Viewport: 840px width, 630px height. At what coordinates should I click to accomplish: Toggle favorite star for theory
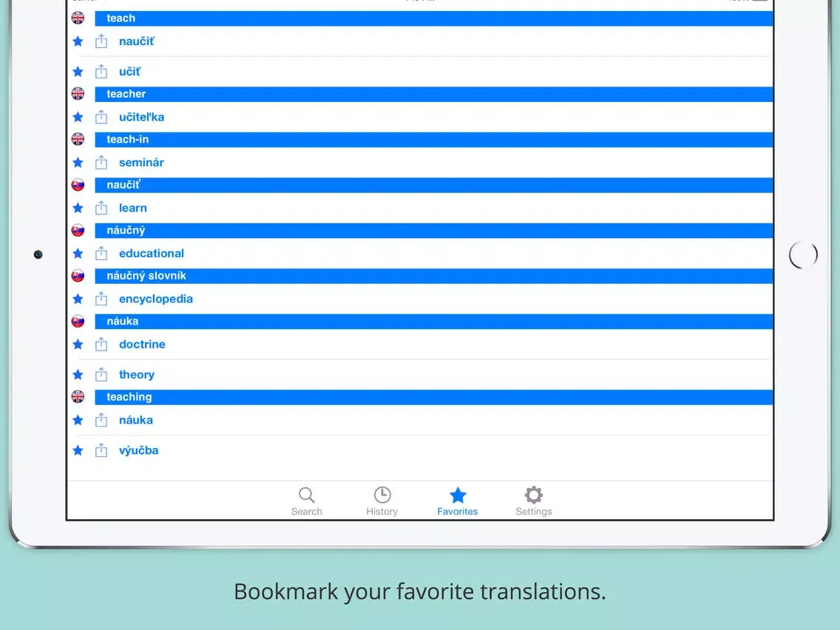point(78,374)
